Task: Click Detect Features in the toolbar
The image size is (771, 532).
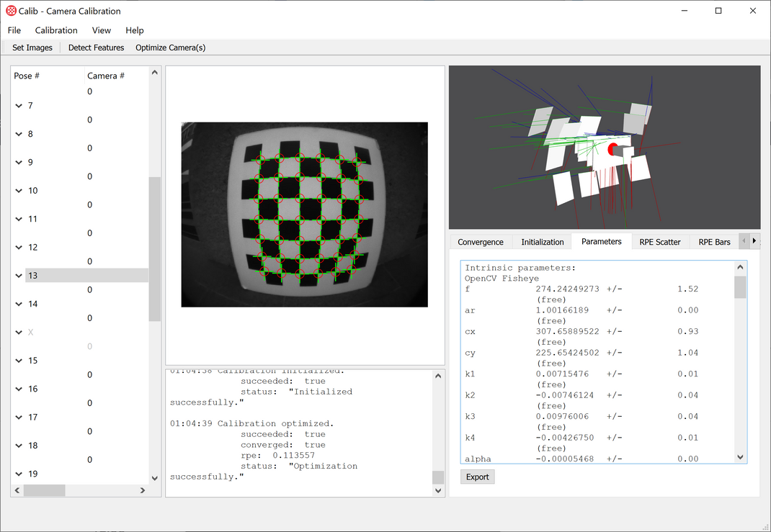Action: pyautogui.click(x=96, y=47)
